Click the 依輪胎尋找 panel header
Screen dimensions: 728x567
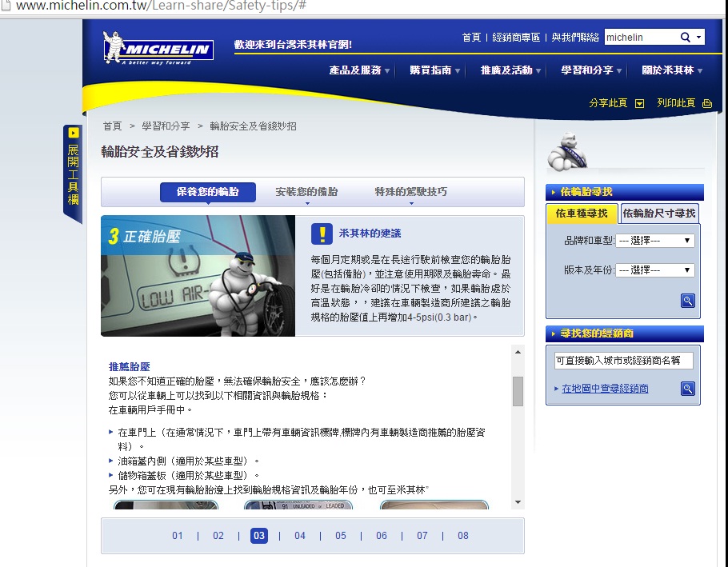tap(625, 192)
